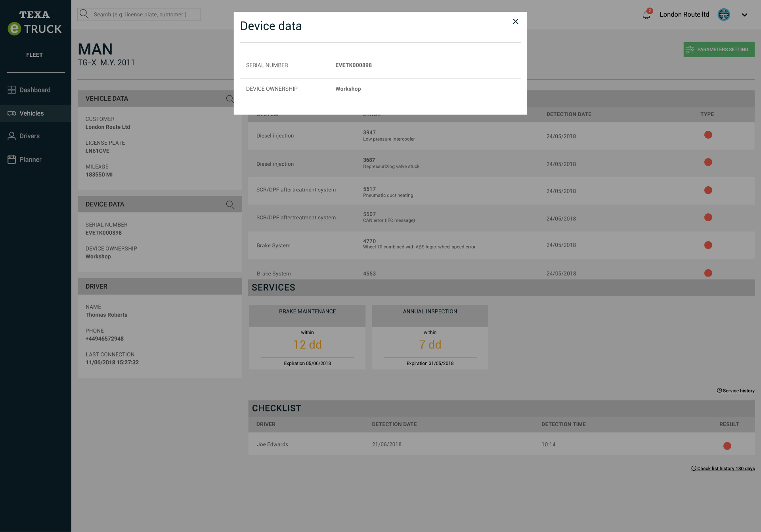Click the sliders icon in Parameters Setting
Viewport: 761px width, 532px height.
tap(690, 50)
